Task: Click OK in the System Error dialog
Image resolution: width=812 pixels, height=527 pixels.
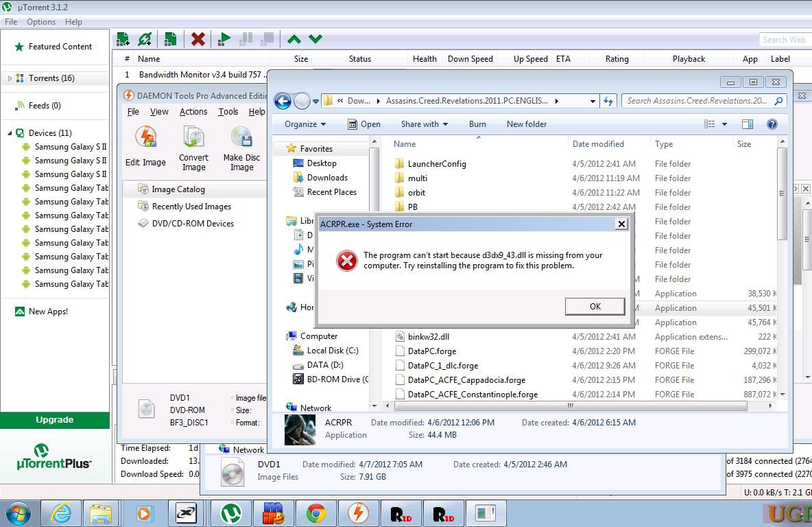Action: [595, 306]
